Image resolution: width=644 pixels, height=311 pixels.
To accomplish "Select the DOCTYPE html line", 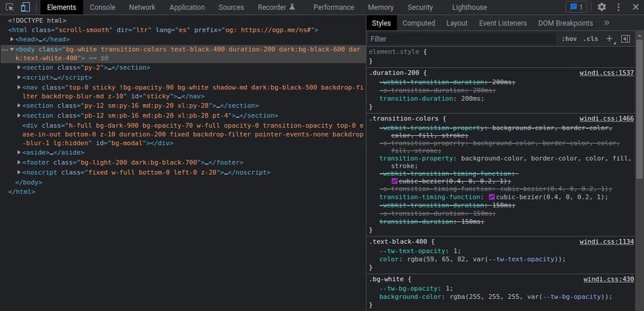I will (37, 20).
